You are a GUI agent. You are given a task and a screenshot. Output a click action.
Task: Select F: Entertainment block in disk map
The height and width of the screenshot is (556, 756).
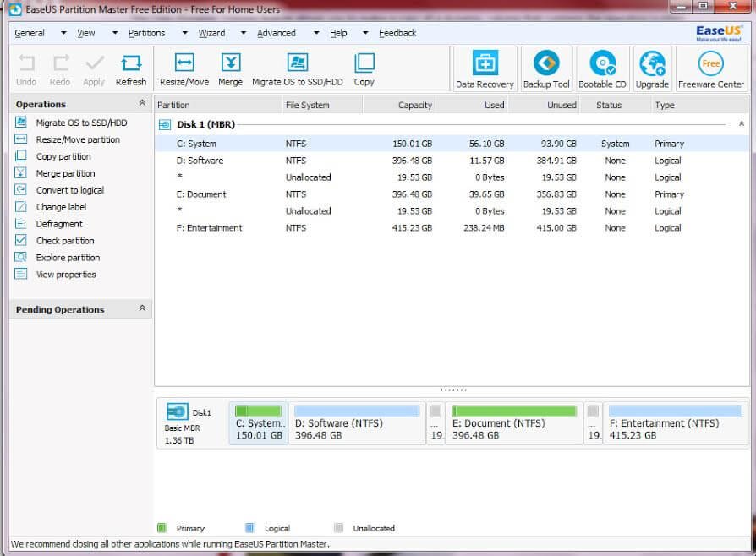pyautogui.click(x=676, y=423)
